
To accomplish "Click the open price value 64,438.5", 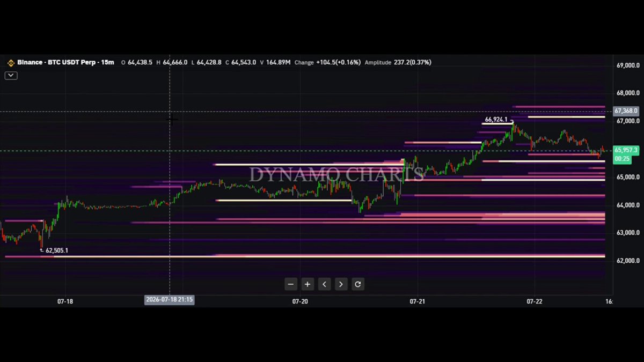I will click(140, 63).
